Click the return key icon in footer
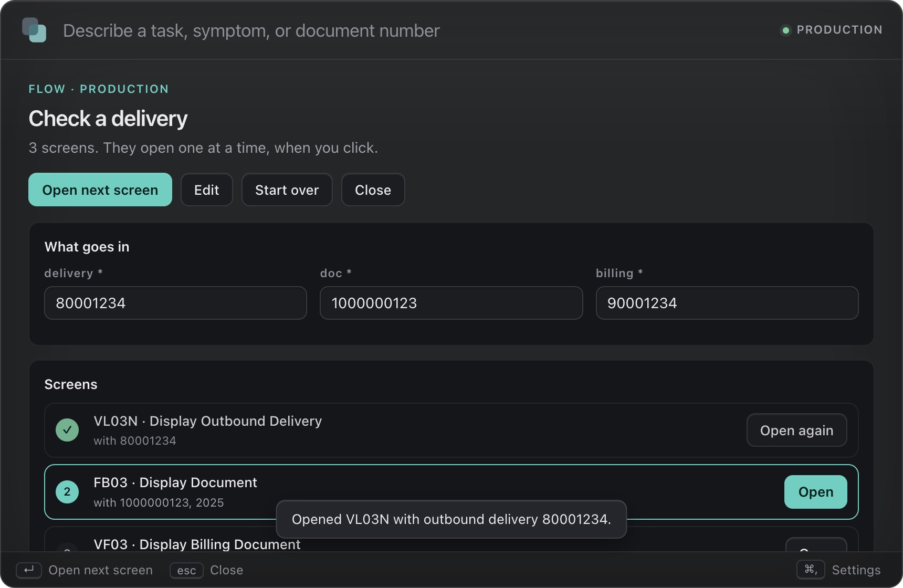903x588 pixels. pyautogui.click(x=29, y=570)
